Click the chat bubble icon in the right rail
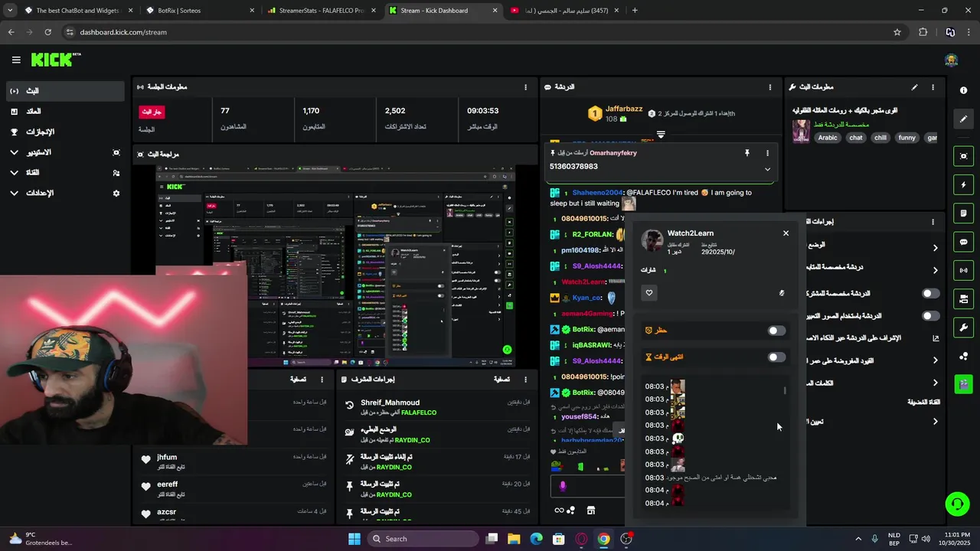The width and height of the screenshot is (980, 551). (963, 242)
